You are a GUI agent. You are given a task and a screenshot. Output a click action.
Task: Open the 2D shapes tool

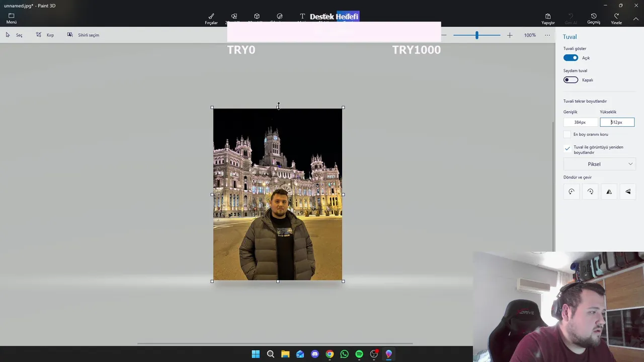(x=234, y=16)
